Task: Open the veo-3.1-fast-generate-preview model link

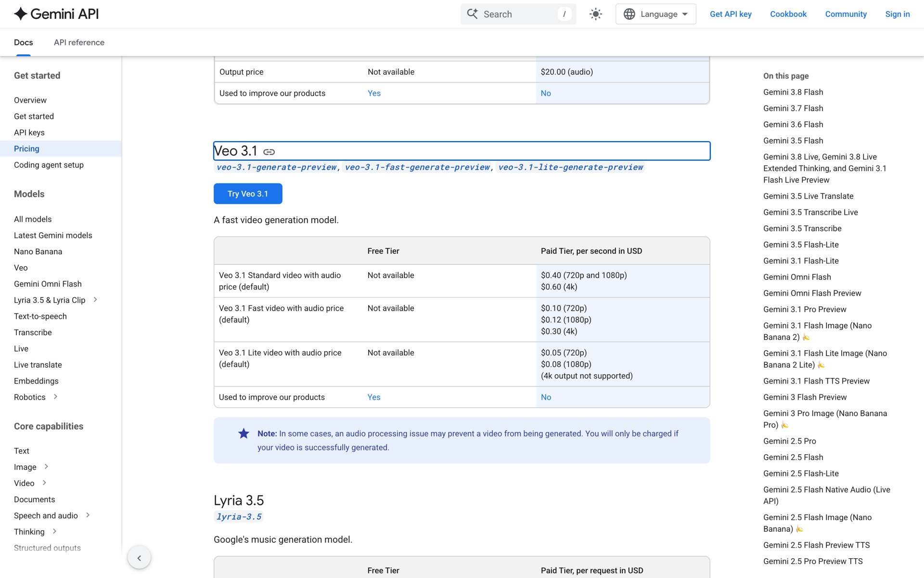Action: coord(417,167)
